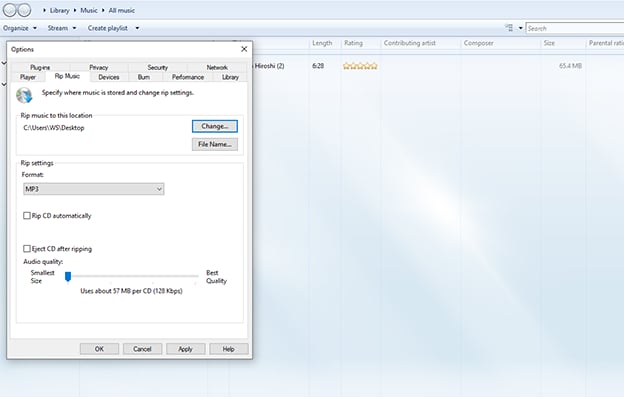The width and height of the screenshot is (624, 397).
Task: Click OK in the Options dialog
Action: tap(99, 349)
